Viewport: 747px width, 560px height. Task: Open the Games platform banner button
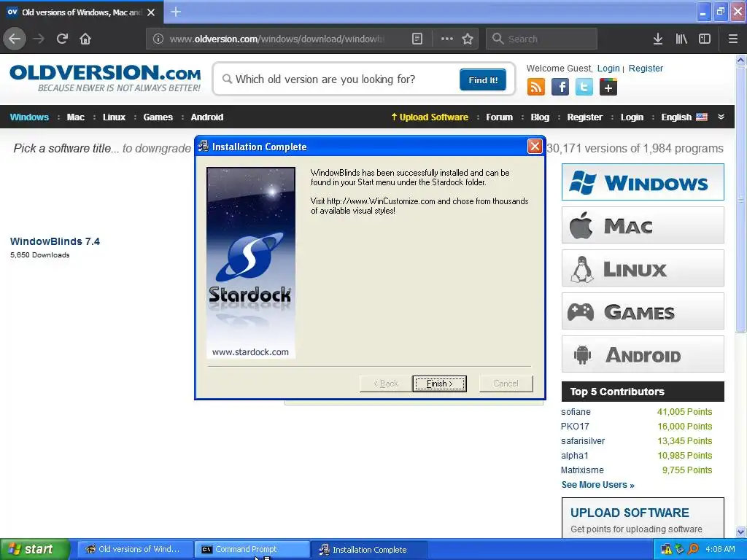[643, 311]
